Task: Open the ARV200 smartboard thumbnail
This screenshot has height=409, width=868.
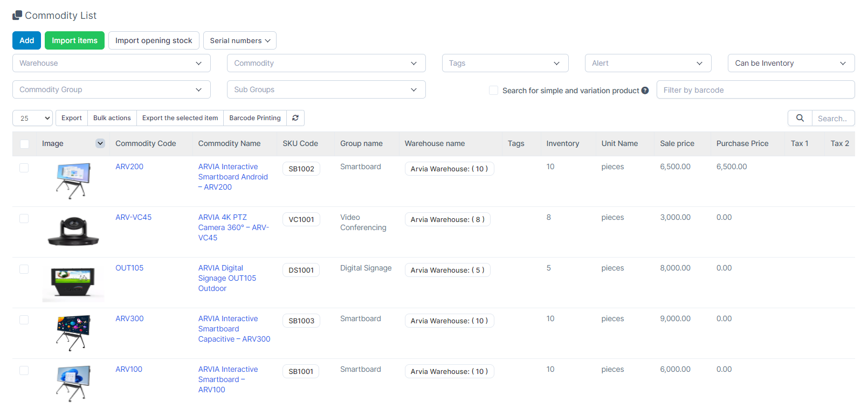Action: coord(73,181)
